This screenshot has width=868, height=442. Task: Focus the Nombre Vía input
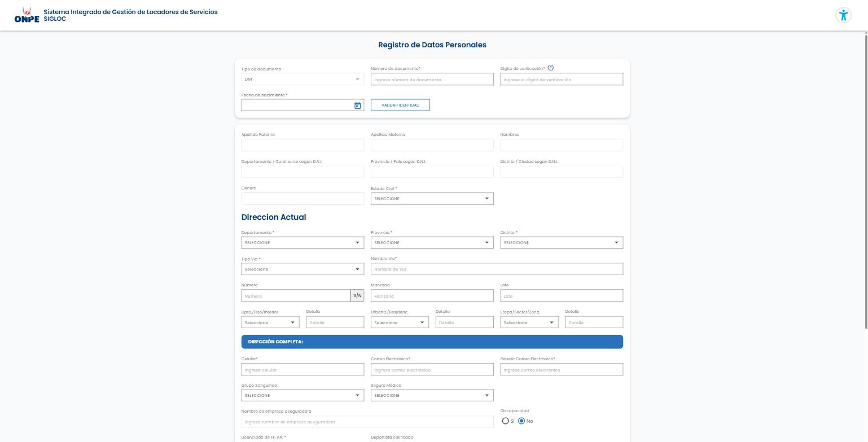click(x=497, y=269)
